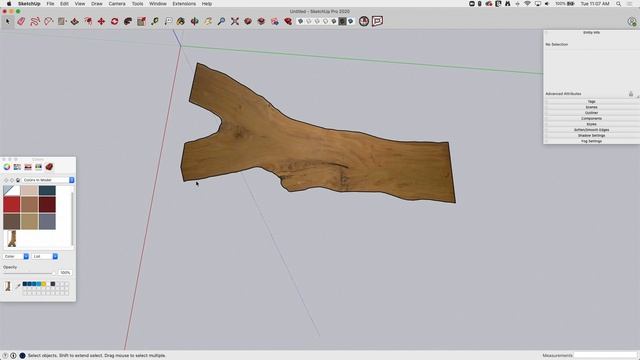
Task: Switch to Wireframe face style
Action: point(317,21)
